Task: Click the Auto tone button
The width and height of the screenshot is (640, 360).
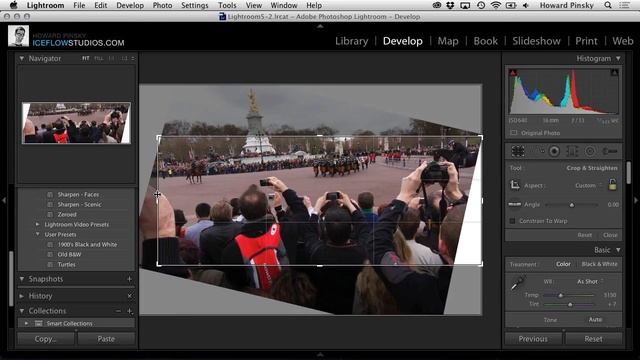Action: 595,320
